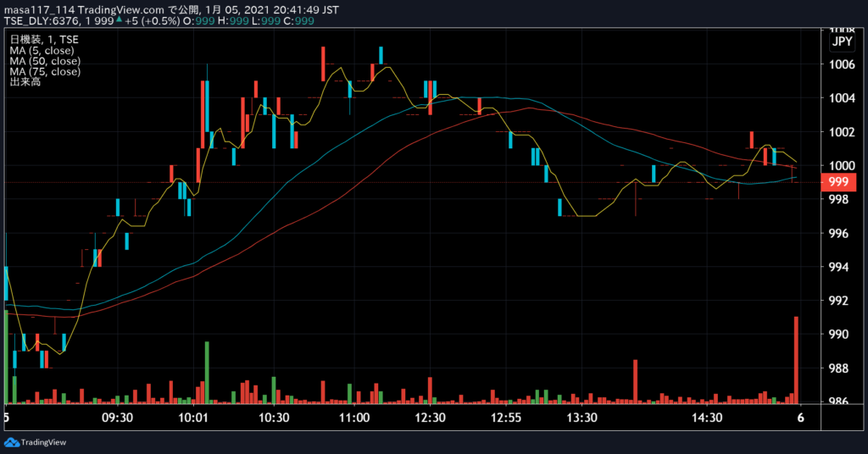
Task: Click the 1006 price axis label
Action: pos(842,64)
